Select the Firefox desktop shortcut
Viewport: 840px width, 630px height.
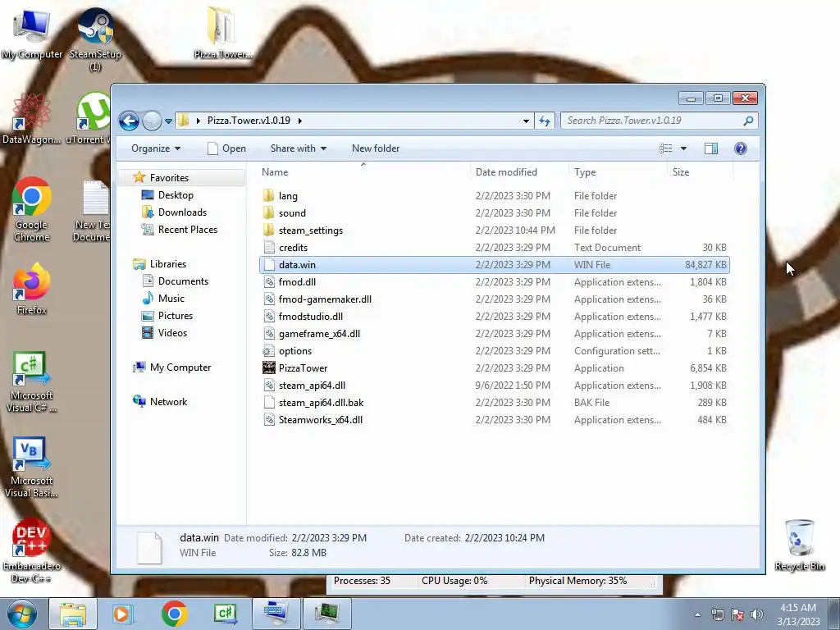[x=31, y=288]
